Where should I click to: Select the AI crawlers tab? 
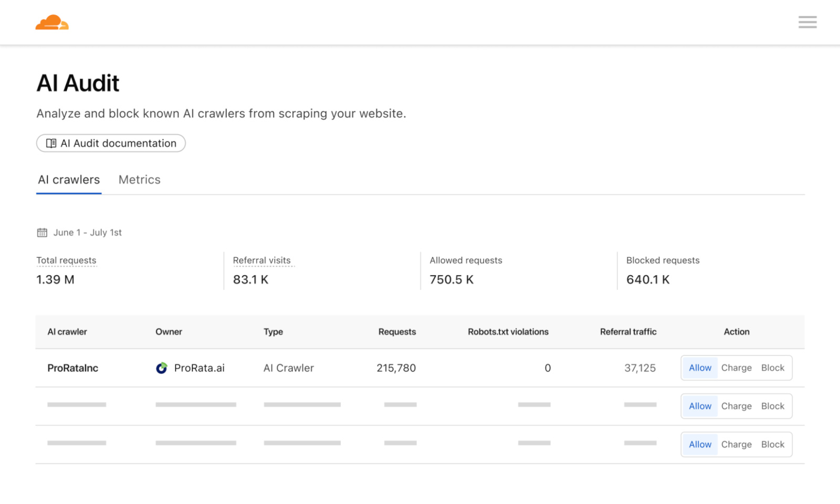[69, 180]
